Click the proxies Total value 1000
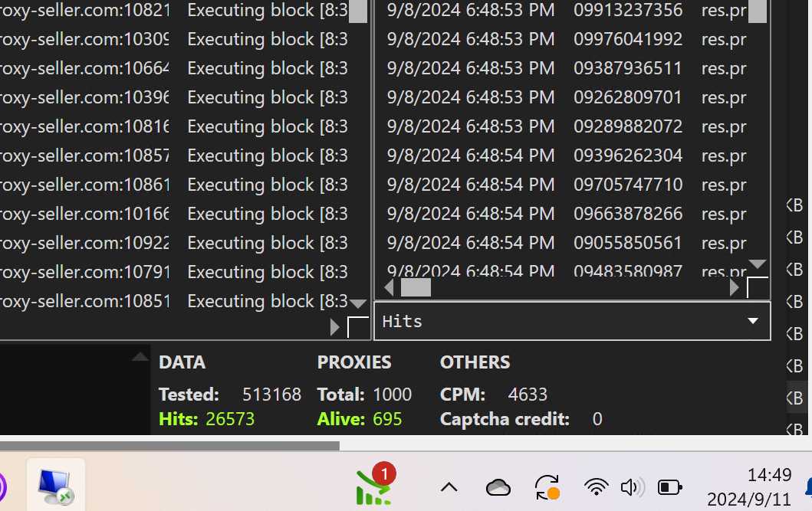812x511 pixels. coord(392,394)
